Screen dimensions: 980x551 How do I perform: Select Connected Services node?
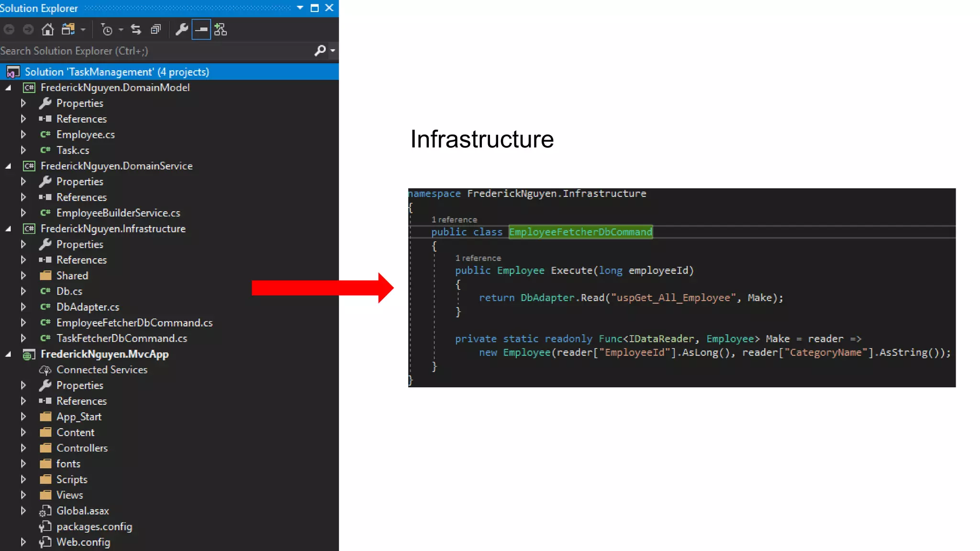pyautogui.click(x=102, y=370)
